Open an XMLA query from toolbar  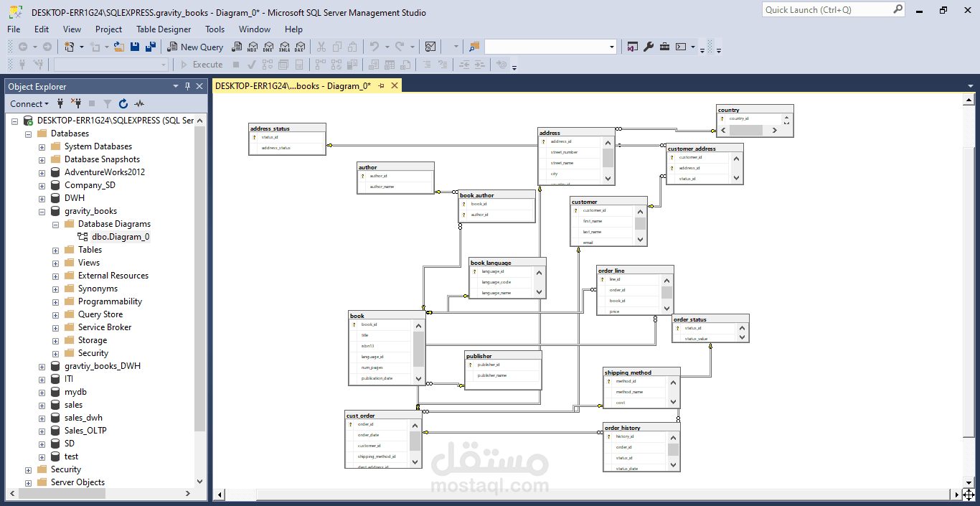click(284, 47)
